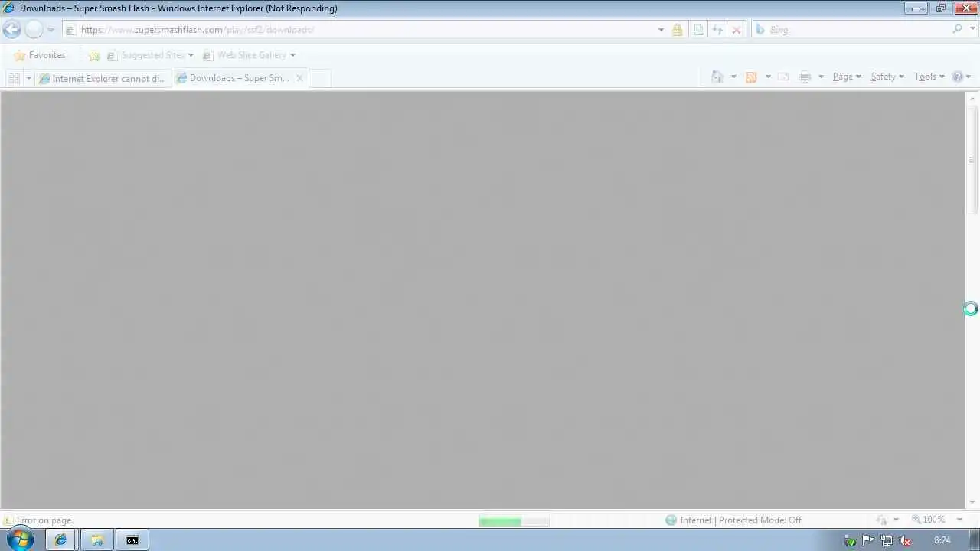Open the Suggested Sites link
This screenshot has width=980, height=551.
point(150,55)
